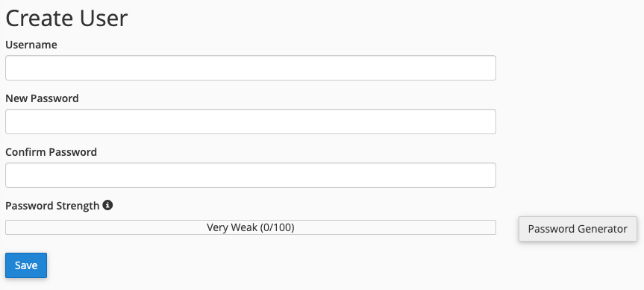644x290 pixels.
Task: Click the New Password label
Action: pos(42,98)
